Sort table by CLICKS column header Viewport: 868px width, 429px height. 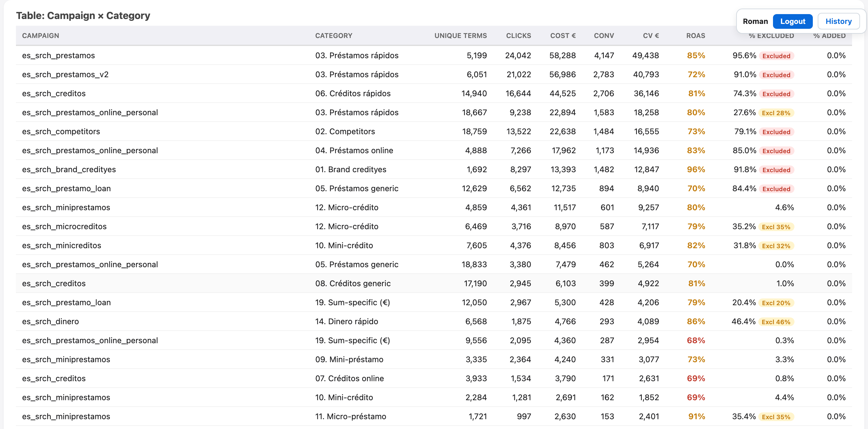pyautogui.click(x=518, y=35)
